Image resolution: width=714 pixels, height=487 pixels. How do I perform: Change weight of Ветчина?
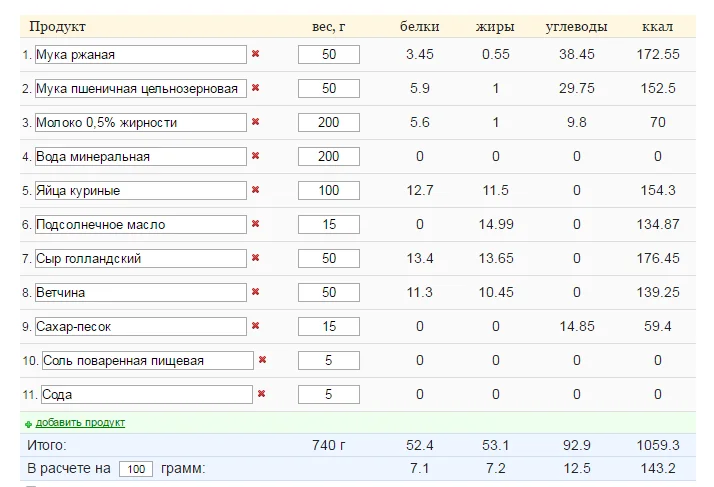coord(329,292)
